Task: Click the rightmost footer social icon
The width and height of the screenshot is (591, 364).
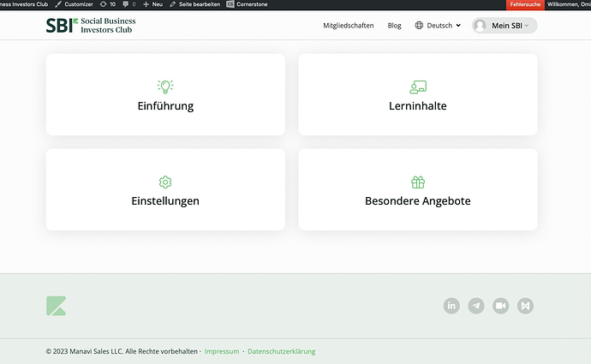Action: (x=525, y=306)
